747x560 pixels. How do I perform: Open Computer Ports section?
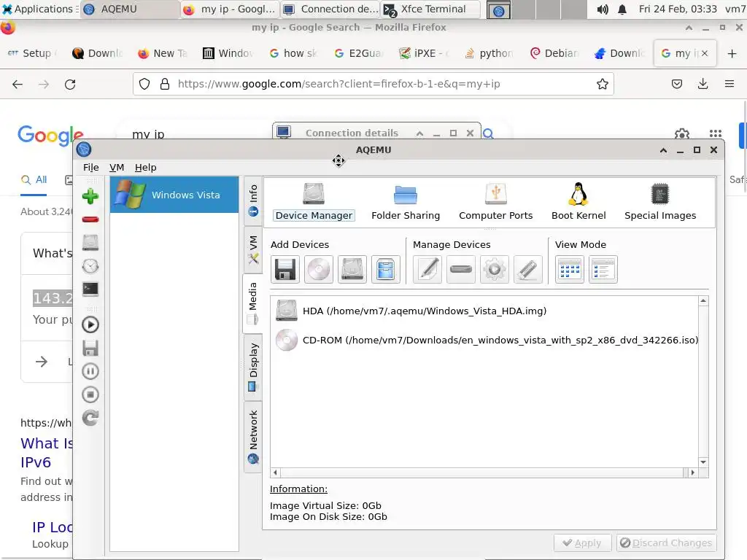[x=495, y=203]
